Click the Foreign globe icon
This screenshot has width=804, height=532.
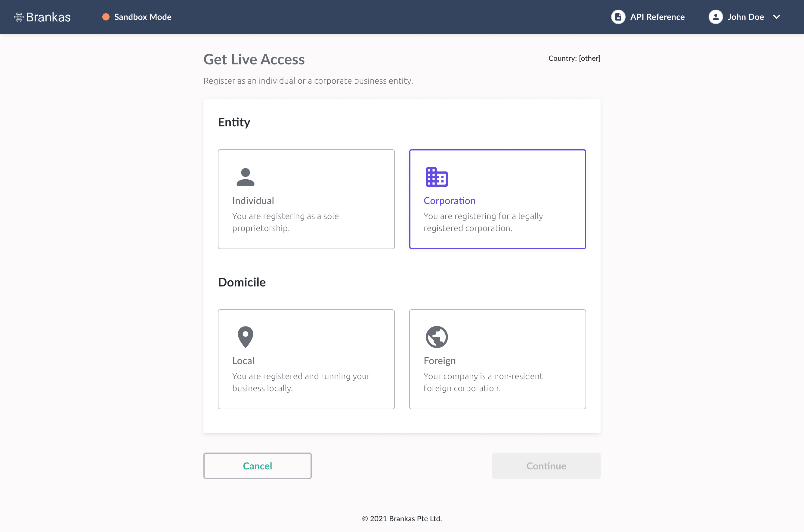tap(437, 337)
